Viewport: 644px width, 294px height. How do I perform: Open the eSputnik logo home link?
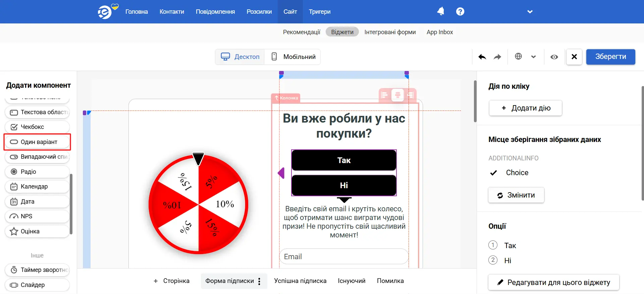point(105,12)
